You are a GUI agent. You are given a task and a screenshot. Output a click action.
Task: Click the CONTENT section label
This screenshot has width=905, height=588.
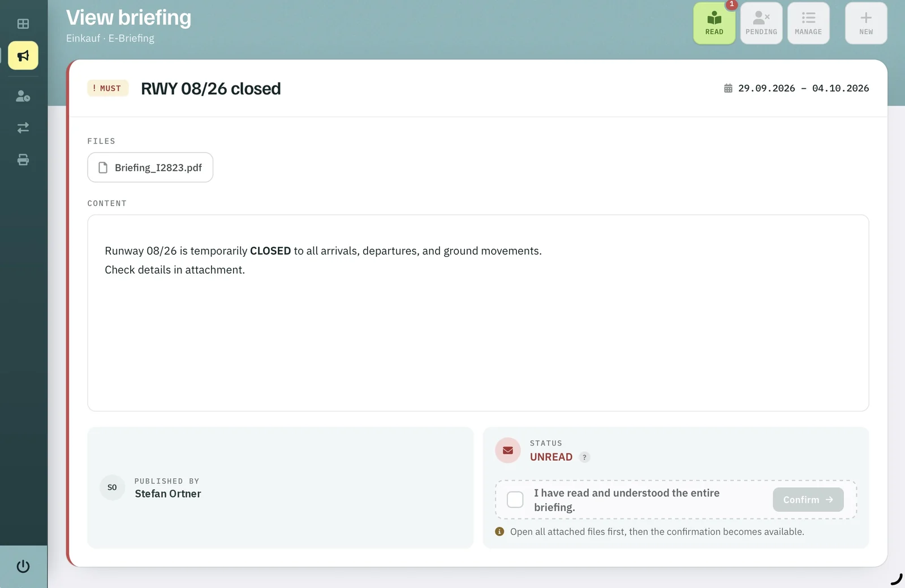[107, 203]
